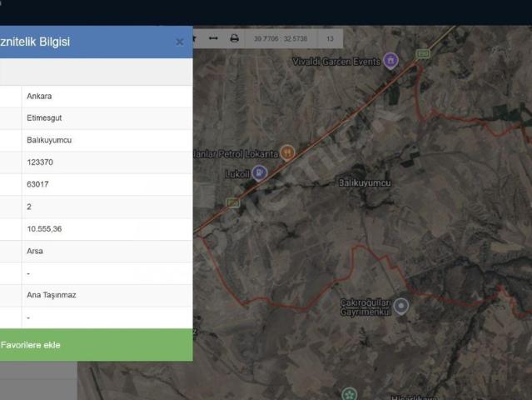The height and width of the screenshot is (400, 532).
Task: Select the 63017 value cell
Action: (107, 185)
